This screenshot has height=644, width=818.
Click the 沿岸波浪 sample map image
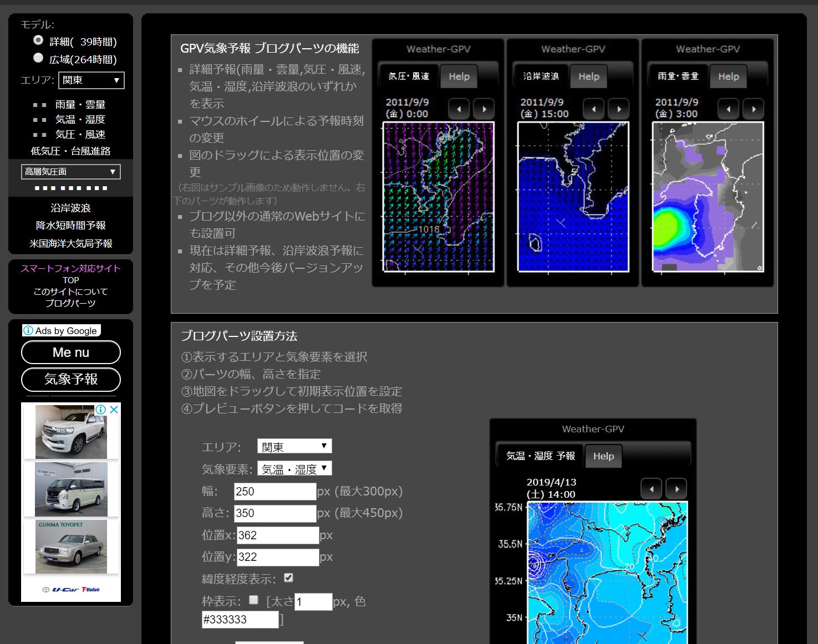(x=573, y=197)
